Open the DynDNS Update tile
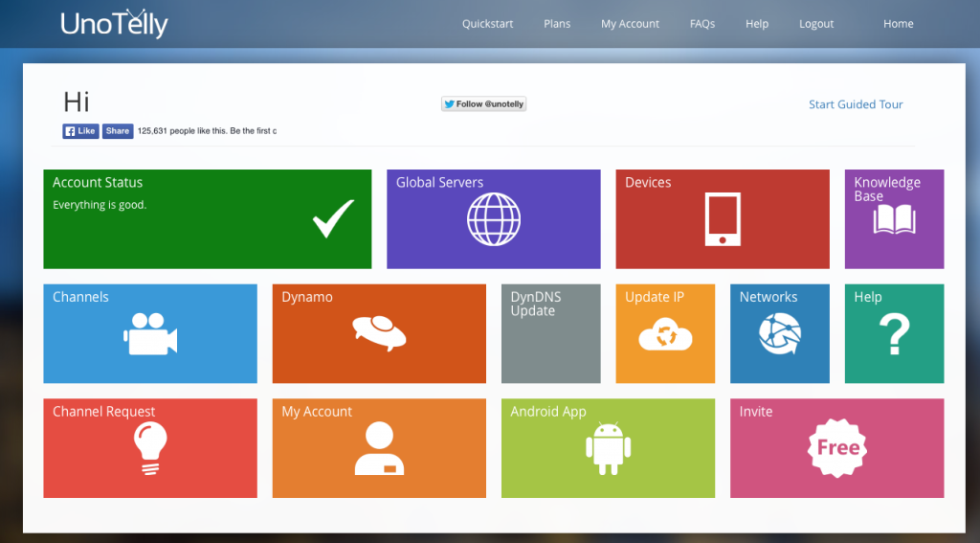Screen dimensions: 980x543 point(550,333)
